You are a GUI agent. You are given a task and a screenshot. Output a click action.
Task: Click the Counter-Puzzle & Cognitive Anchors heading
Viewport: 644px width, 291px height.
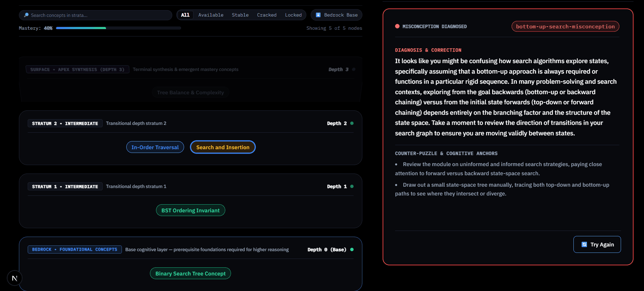point(446,153)
